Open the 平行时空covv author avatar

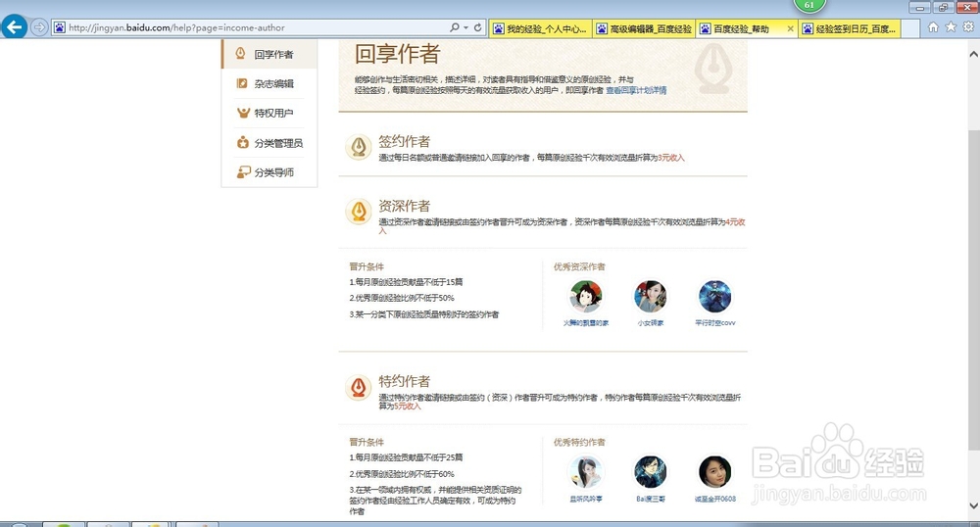[x=715, y=296]
